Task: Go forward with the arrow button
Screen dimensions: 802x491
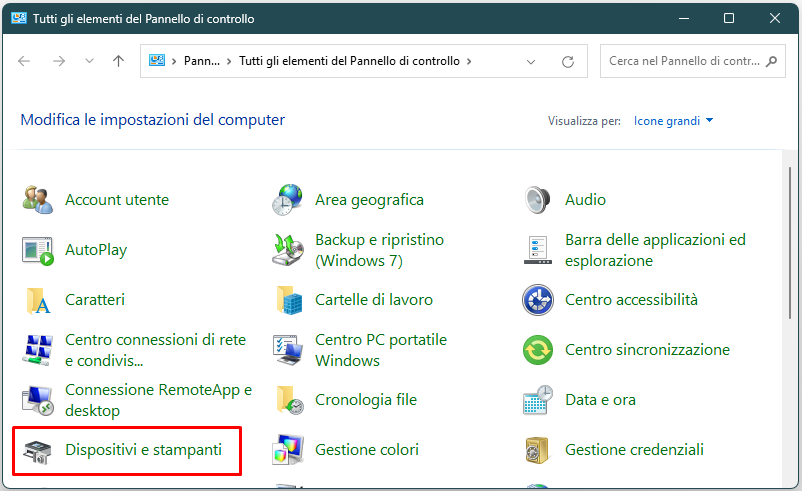Action: (x=59, y=61)
